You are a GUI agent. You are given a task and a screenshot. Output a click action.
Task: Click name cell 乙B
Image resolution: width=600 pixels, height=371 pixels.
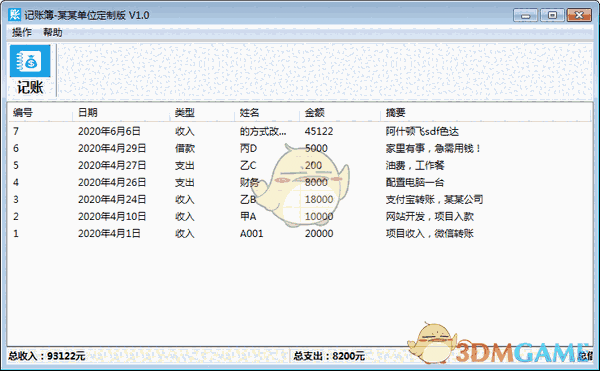point(248,199)
